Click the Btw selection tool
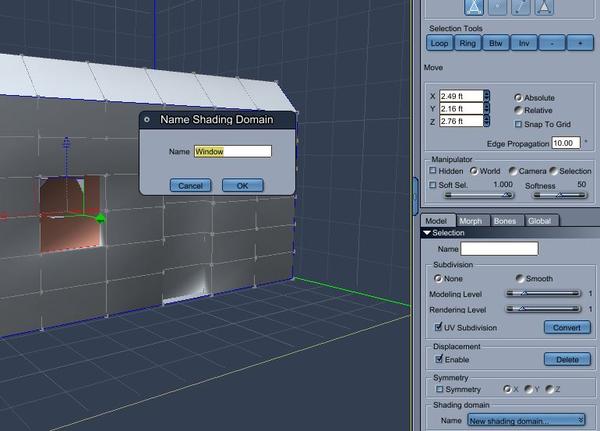The height and width of the screenshot is (431, 600). (496, 43)
